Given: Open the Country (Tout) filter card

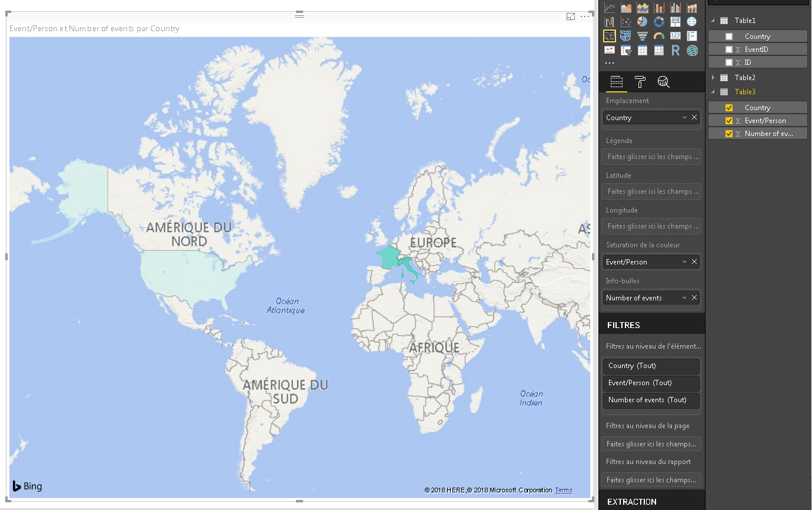Looking at the screenshot, I should coord(651,366).
